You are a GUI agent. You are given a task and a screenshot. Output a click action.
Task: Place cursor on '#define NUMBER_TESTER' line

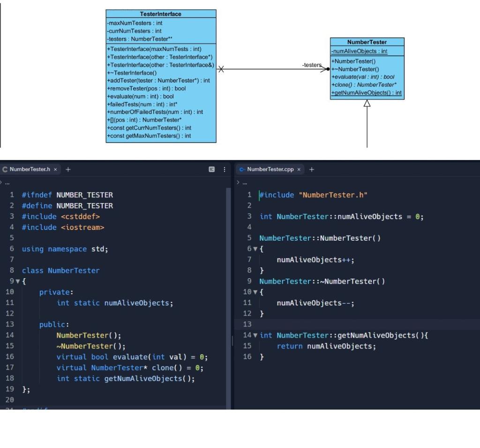67,206
